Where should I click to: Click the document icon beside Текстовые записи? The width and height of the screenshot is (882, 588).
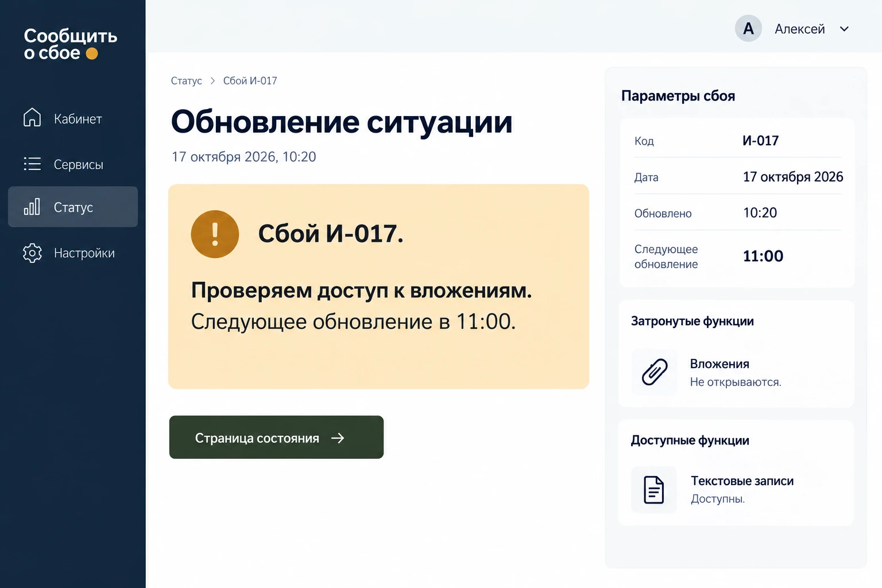click(654, 490)
